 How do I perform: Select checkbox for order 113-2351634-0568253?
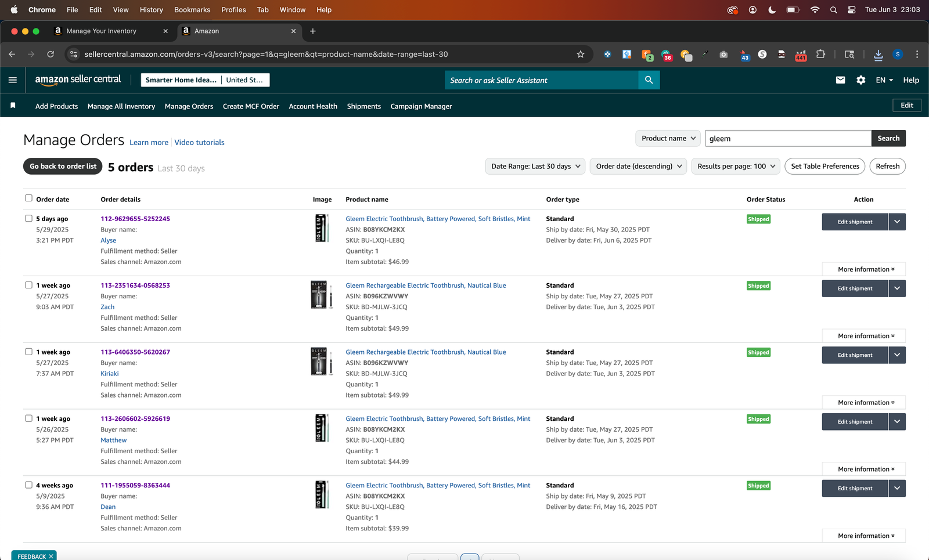[28, 286]
